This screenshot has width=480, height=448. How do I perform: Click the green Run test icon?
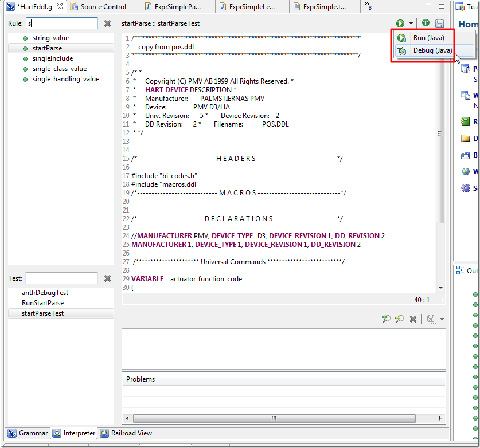400,23
